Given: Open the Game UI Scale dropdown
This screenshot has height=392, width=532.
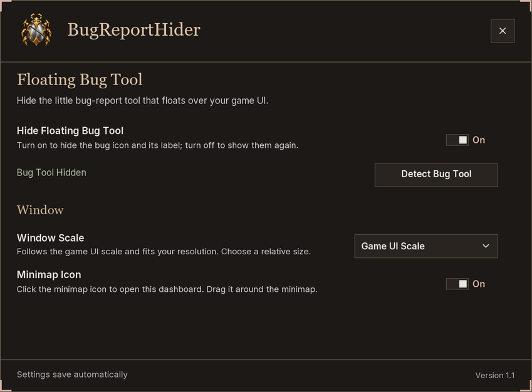Looking at the screenshot, I should pos(426,246).
